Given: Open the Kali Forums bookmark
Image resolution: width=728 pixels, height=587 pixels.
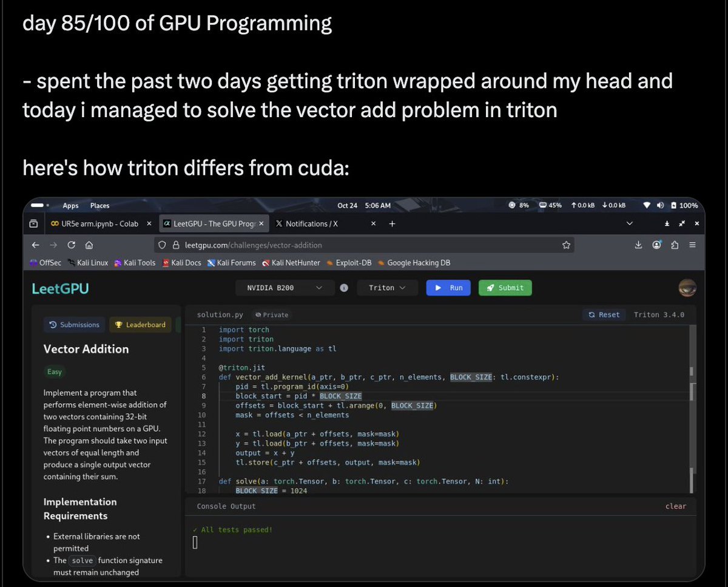Looking at the screenshot, I should pos(231,263).
